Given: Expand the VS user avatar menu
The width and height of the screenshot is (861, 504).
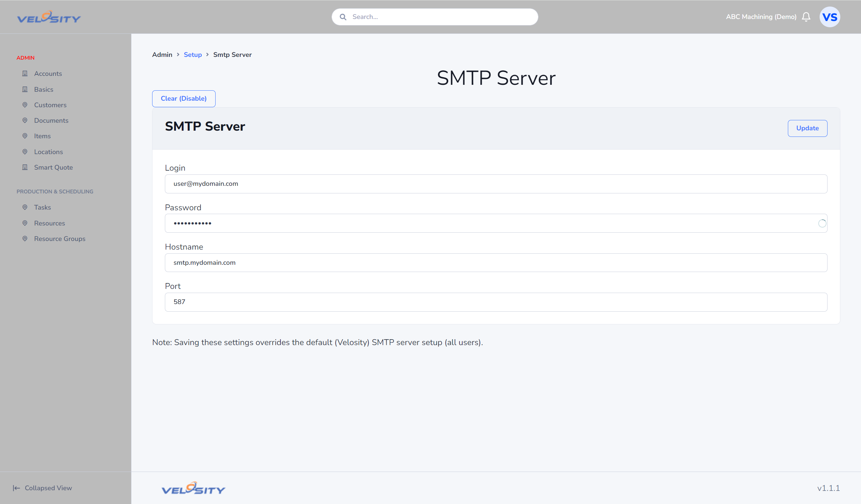Looking at the screenshot, I should click(830, 17).
